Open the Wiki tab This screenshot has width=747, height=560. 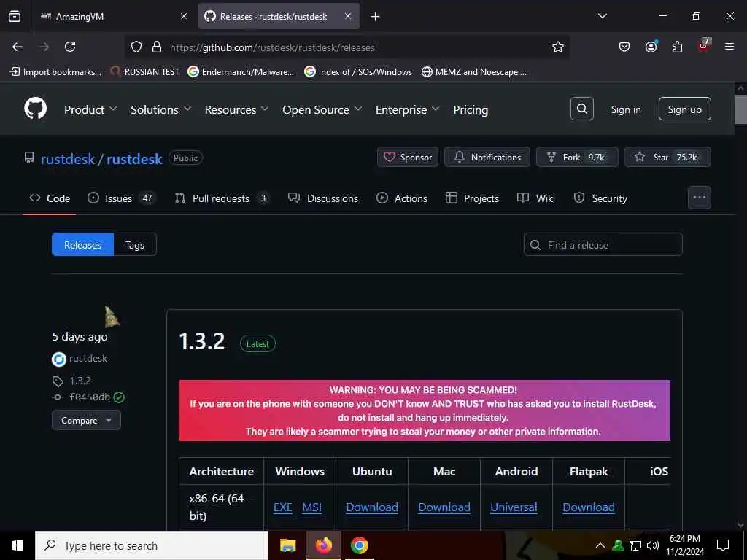coord(536,198)
